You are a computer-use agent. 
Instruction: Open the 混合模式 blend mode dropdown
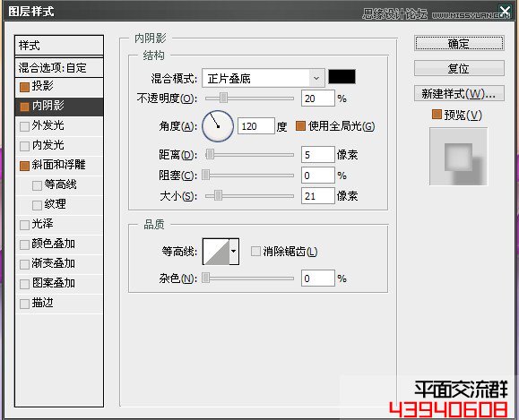[x=264, y=79]
